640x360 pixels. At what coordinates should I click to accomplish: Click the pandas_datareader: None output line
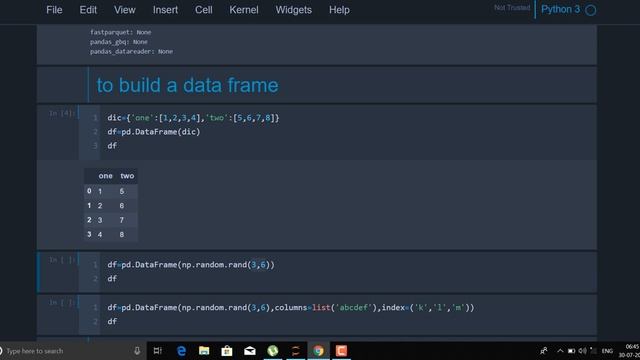[x=131, y=51]
